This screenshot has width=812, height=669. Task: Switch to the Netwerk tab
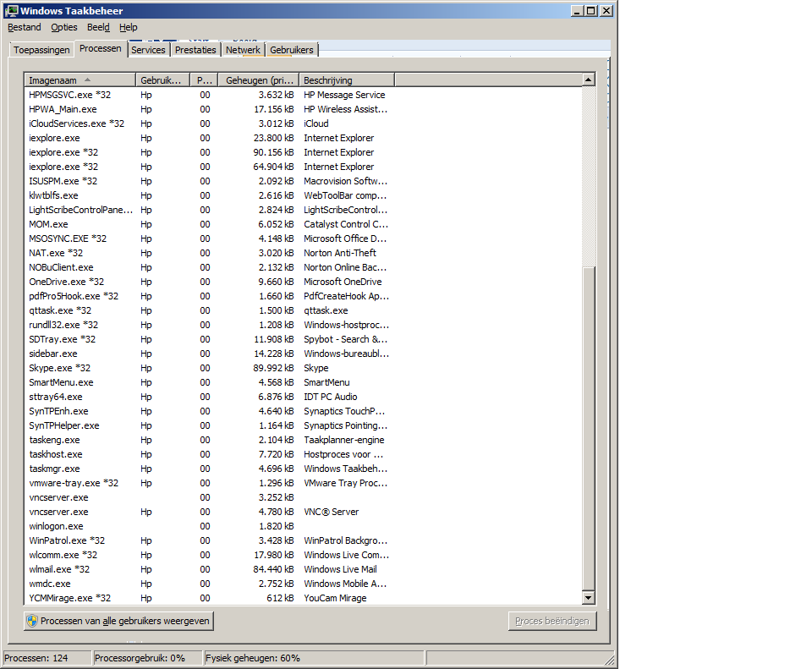tap(243, 50)
